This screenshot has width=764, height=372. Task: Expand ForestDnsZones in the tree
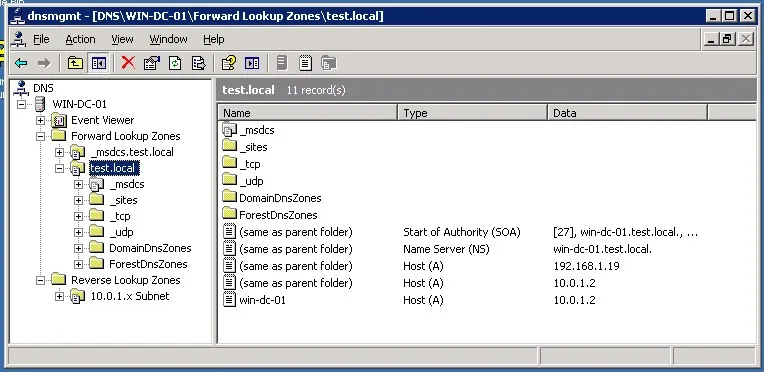coord(78,264)
